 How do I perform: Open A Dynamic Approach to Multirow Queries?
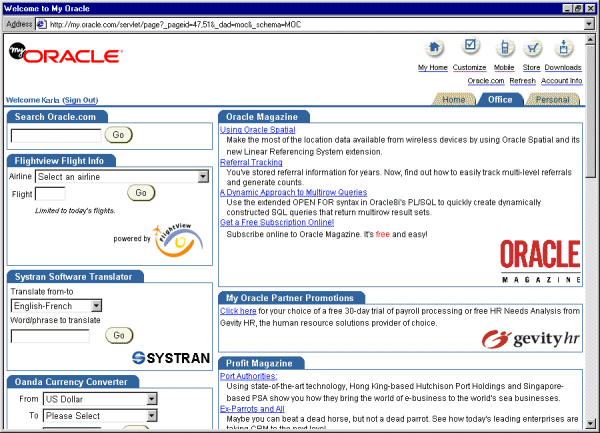click(293, 192)
